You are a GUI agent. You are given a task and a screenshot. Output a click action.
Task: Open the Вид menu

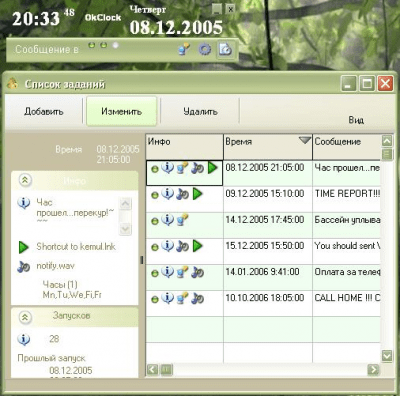click(356, 120)
